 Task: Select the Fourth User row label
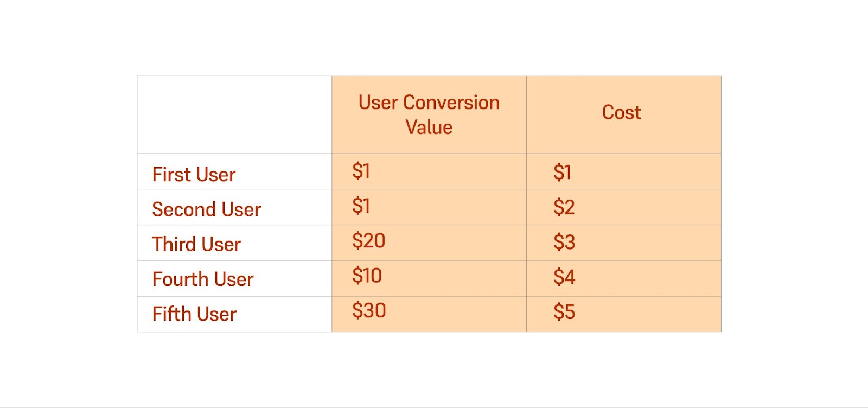point(202,279)
